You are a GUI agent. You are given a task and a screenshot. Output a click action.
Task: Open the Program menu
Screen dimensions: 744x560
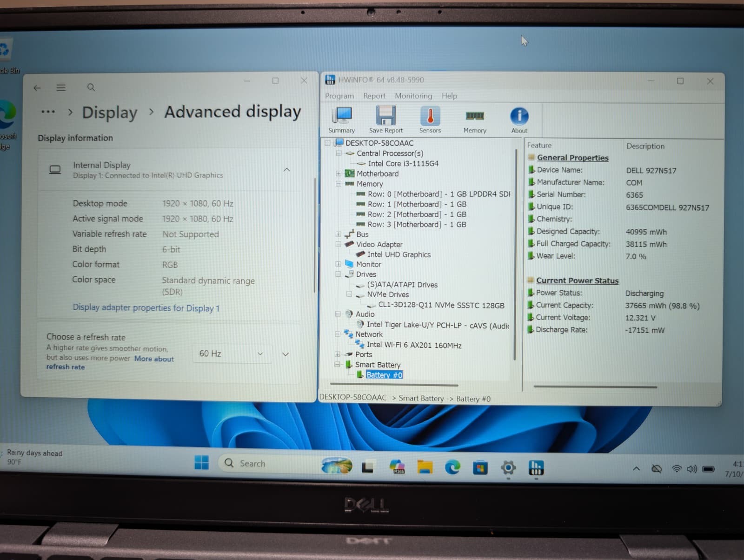339,96
